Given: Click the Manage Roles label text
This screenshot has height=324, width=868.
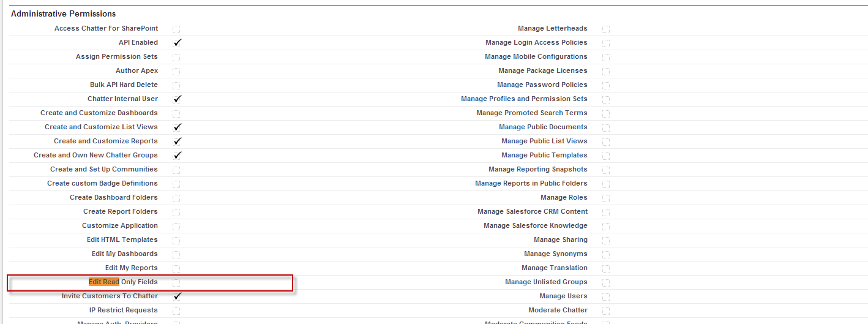Looking at the screenshot, I should click(564, 197).
